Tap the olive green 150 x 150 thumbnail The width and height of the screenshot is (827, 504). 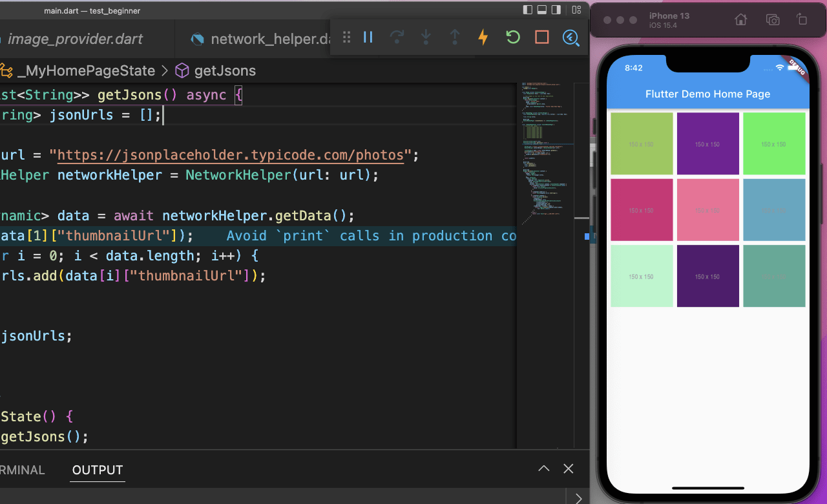[642, 143]
